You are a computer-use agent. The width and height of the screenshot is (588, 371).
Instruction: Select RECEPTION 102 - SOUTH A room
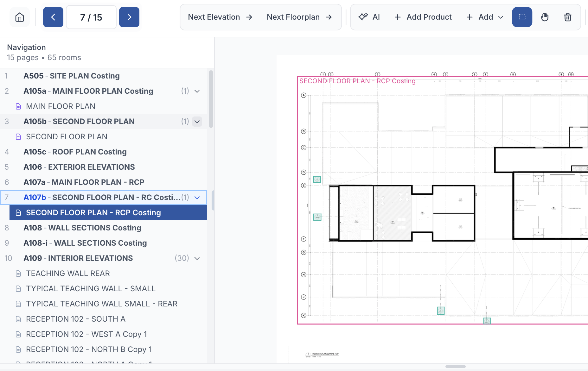pos(75,319)
